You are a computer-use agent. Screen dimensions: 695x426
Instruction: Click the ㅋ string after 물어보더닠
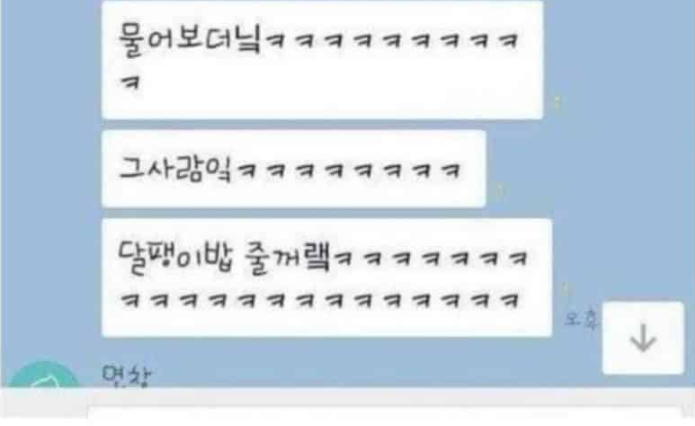pyautogui.click(x=392, y=40)
